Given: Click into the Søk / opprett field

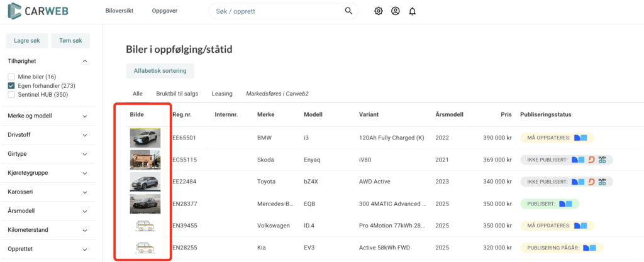Looking at the screenshot, I should pyautogui.click(x=277, y=11).
